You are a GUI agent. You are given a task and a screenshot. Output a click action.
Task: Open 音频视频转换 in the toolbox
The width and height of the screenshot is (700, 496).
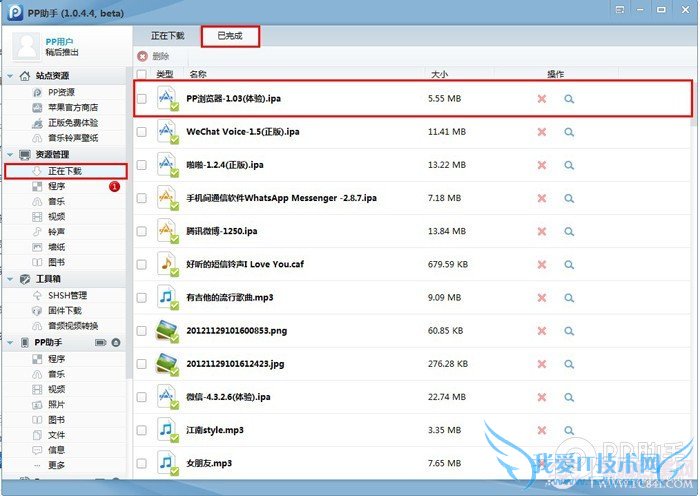click(x=73, y=326)
